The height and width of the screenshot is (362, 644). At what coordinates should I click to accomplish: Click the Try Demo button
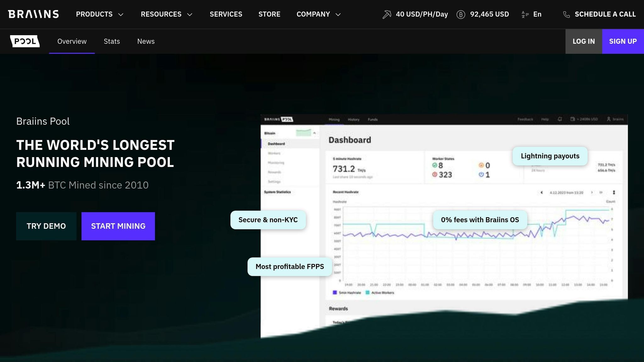(x=46, y=226)
